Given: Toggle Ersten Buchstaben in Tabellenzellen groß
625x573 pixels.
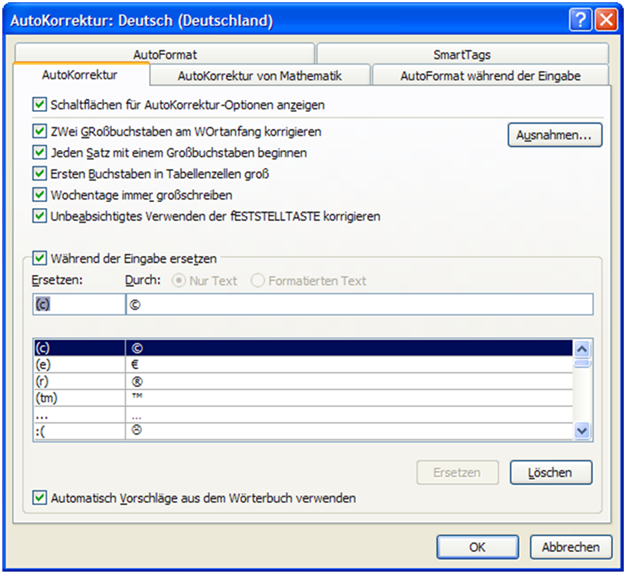Looking at the screenshot, I should (40, 174).
